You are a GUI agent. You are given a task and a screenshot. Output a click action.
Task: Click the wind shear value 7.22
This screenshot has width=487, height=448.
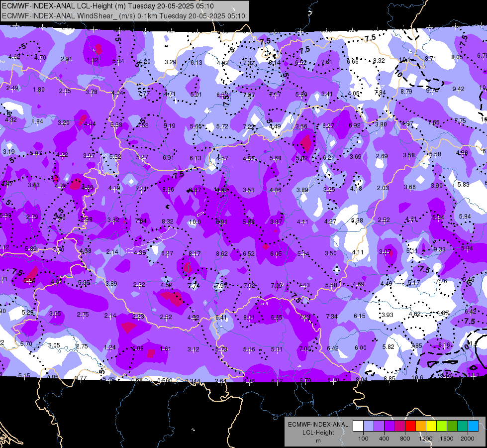click(248, 126)
